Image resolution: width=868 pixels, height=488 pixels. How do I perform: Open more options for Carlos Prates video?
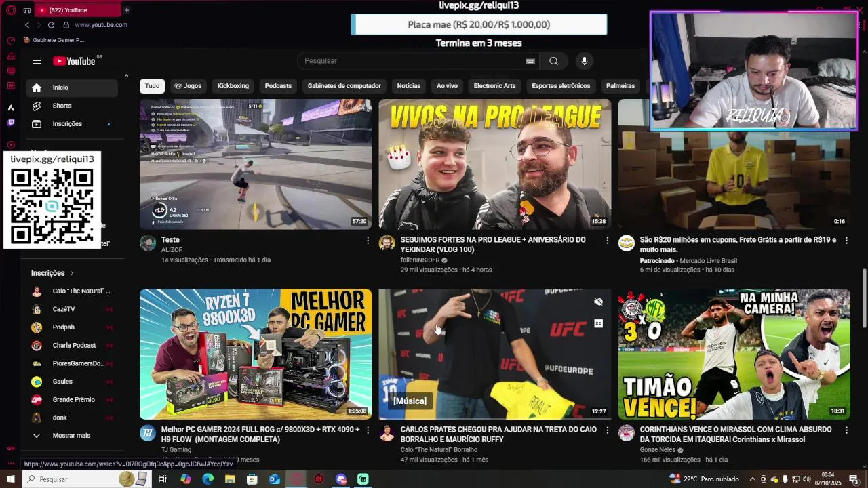coord(608,430)
